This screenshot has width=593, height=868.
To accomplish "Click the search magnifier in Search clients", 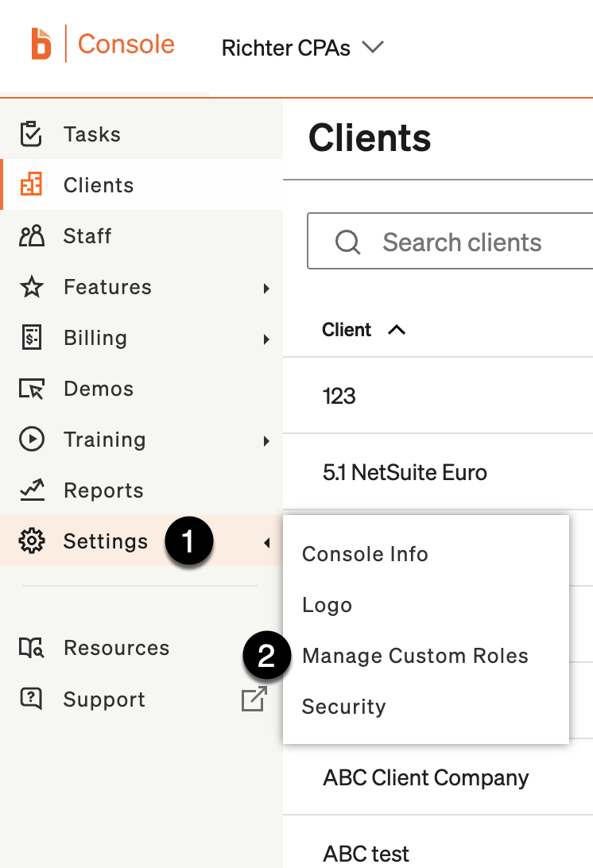I will pos(347,242).
